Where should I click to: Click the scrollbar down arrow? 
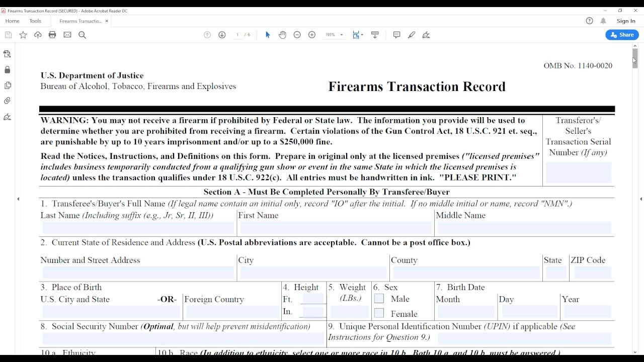tap(635, 352)
